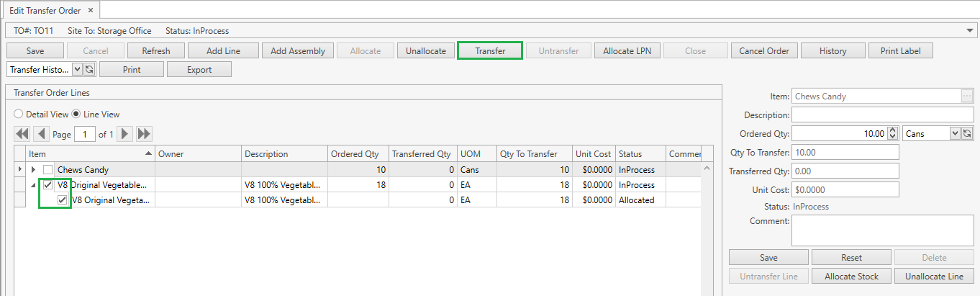Viewport: 980px width, 296px height.
Task: Go to the previous page arrow
Action: pyautogui.click(x=42, y=134)
